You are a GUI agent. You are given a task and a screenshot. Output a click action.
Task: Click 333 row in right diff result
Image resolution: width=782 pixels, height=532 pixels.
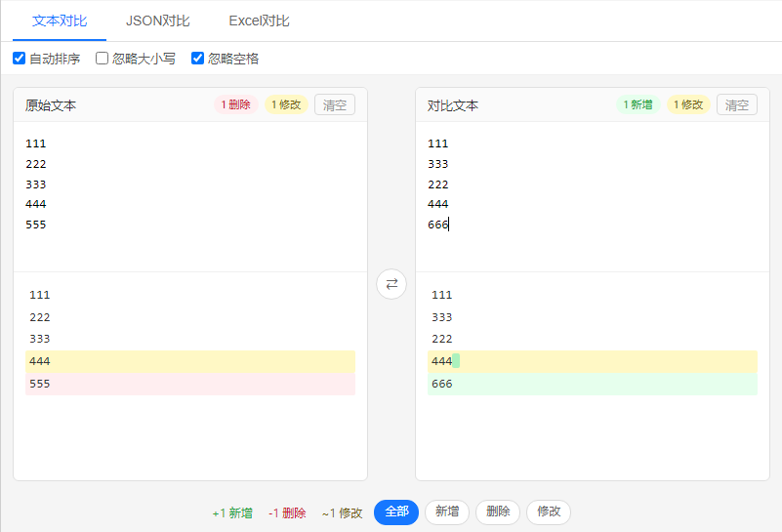tap(593, 317)
